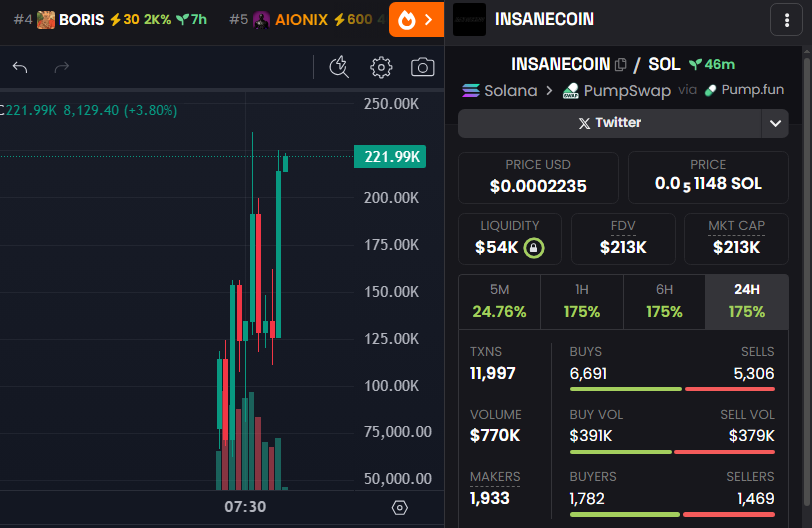Viewport: 812px width, 528px height.
Task: Click the PumpSwap DEX link
Action: coord(617,91)
